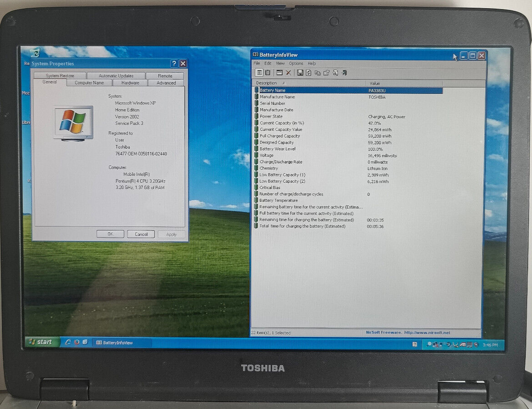Select the Charge/Discharge Rate row
Image resolution: width=532 pixels, height=409 pixels.
point(348,162)
